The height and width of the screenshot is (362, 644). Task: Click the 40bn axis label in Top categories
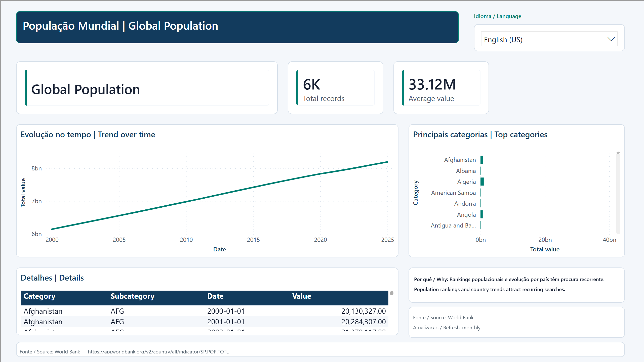pyautogui.click(x=609, y=240)
